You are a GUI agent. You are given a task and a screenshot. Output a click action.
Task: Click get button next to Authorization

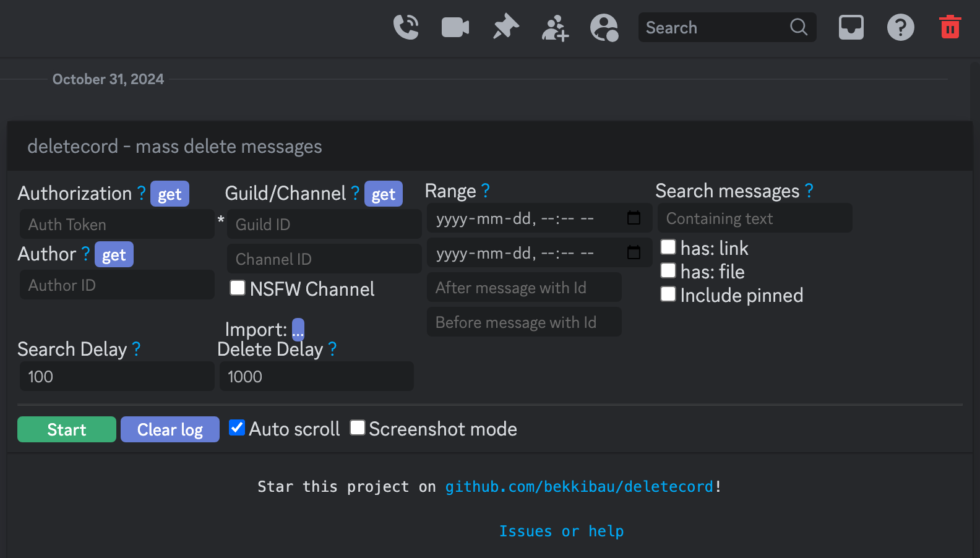point(170,194)
